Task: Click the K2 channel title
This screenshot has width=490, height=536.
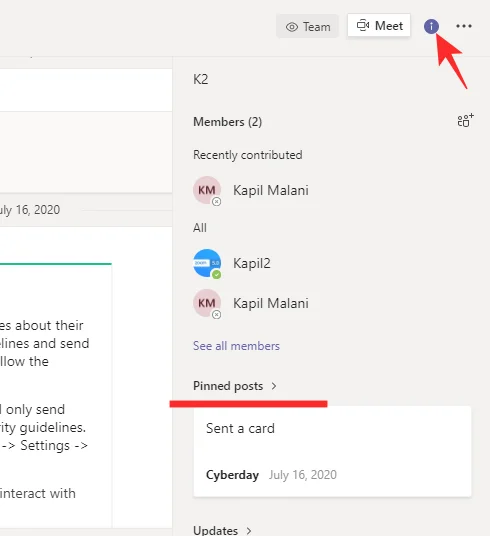Action: point(200,79)
